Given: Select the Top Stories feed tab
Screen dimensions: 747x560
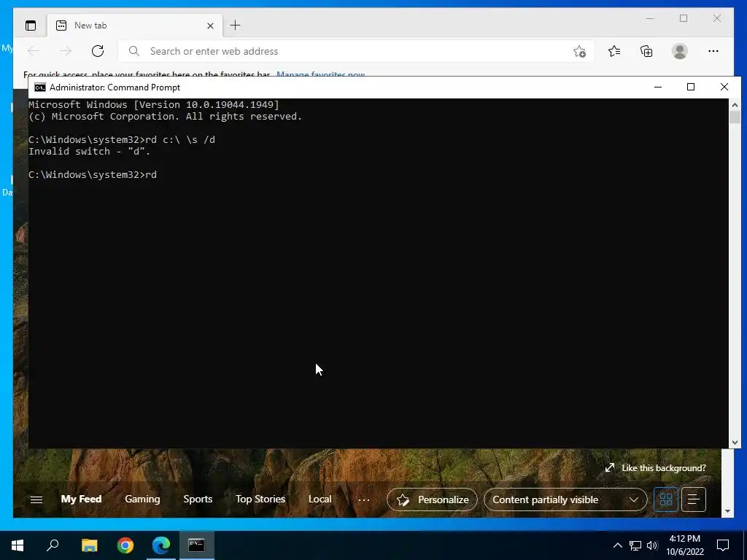Looking at the screenshot, I should pos(260,499).
